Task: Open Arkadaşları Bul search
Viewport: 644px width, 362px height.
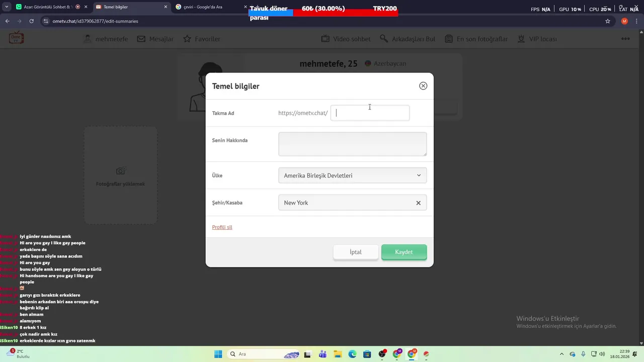Action: click(408, 39)
